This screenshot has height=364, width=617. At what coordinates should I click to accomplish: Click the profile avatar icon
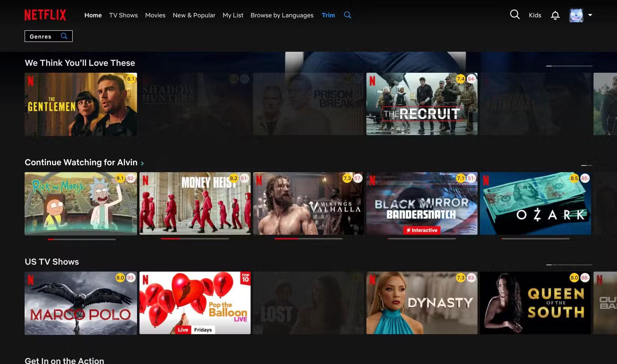tap(577, 15)
